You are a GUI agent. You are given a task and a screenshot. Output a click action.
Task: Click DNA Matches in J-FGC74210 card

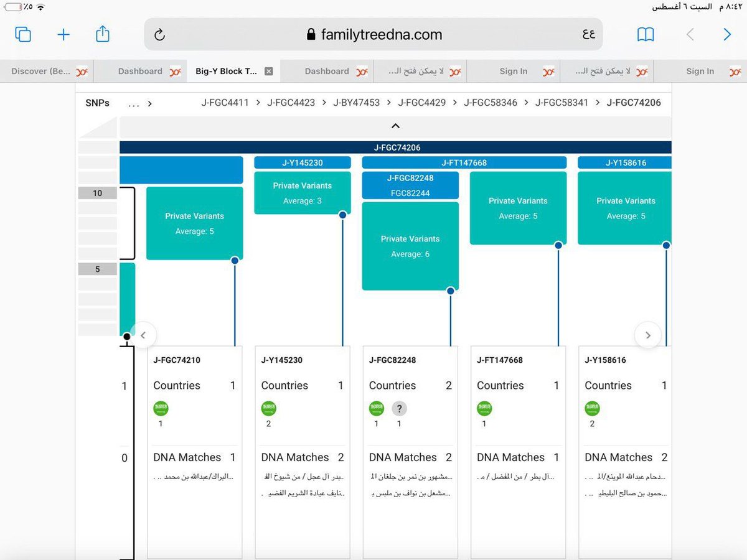tap(187, 457)
